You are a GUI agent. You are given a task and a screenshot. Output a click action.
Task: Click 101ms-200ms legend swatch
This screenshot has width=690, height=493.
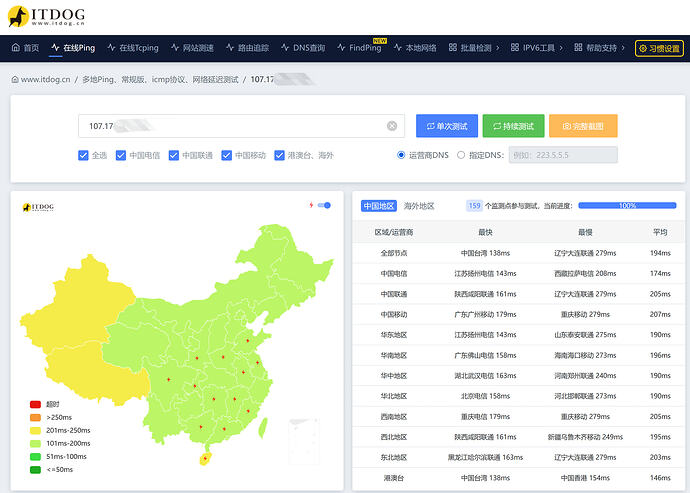click(x=35, y=444)
